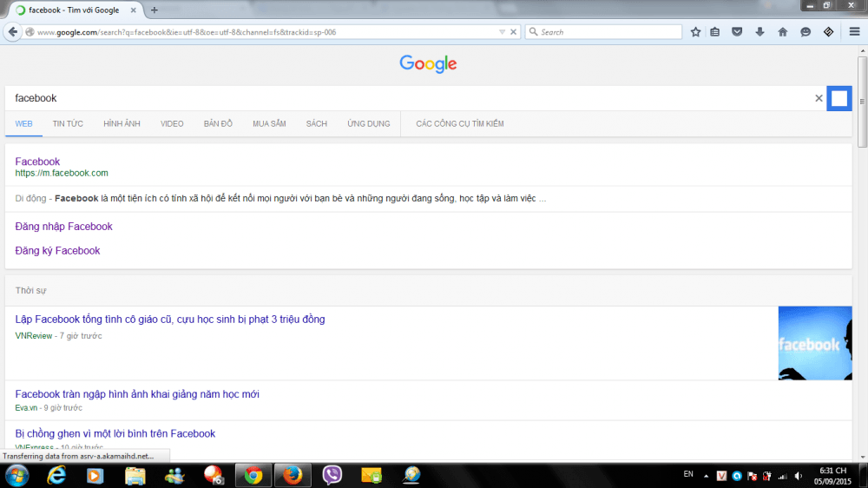The height and width of the screenshot is (488, 868).
Task: Click the EN language indicator
Action: click(x=688, y=474)
